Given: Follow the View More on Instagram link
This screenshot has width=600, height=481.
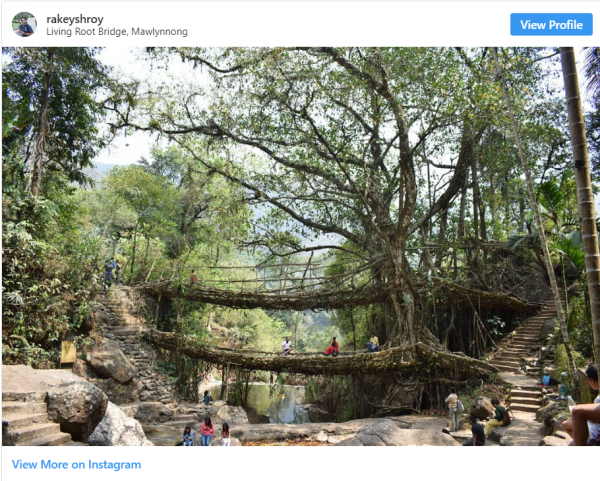Looking at the screenshot, I should (x=76, y=464).
